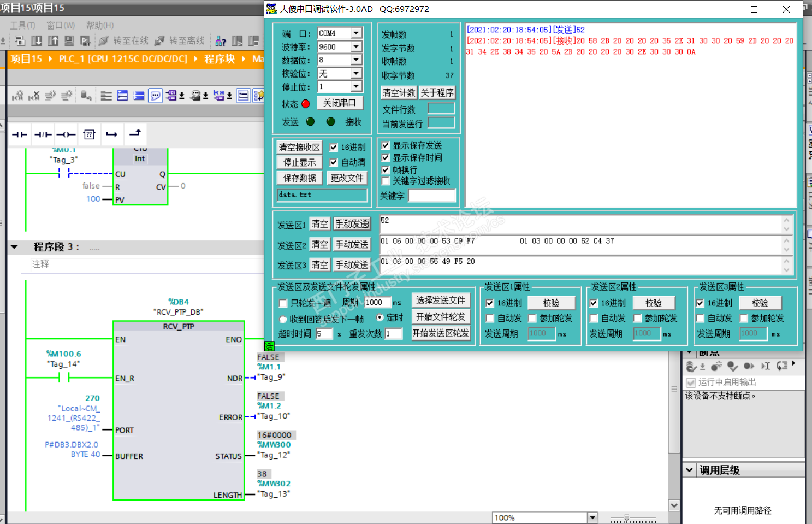The image size is (812, 524).
Task: Open the 波特率 baud rate dropdown
Action: (x=356, y=47)
